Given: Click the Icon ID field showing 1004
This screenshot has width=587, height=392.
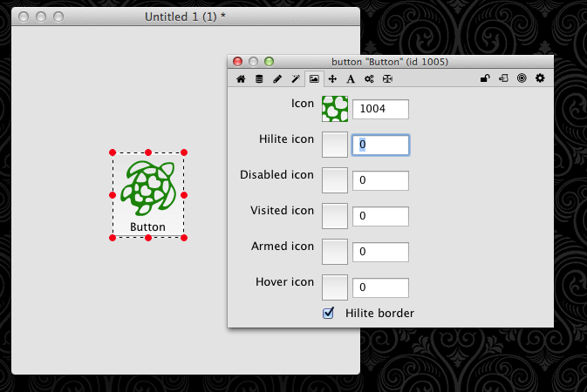Looking at the screenshot, I should tap(380, 109).
